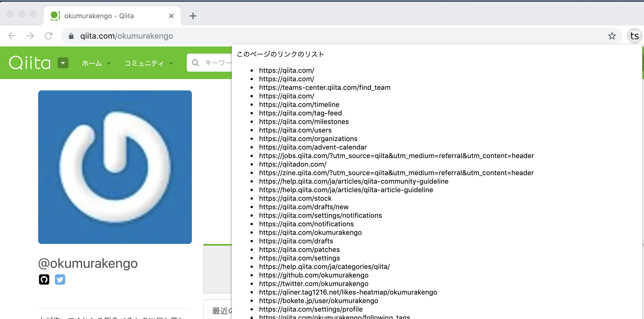Click the https://qiita.com/milestones entry
This screenshot has height=319, width=644.
tap(304, 122)
